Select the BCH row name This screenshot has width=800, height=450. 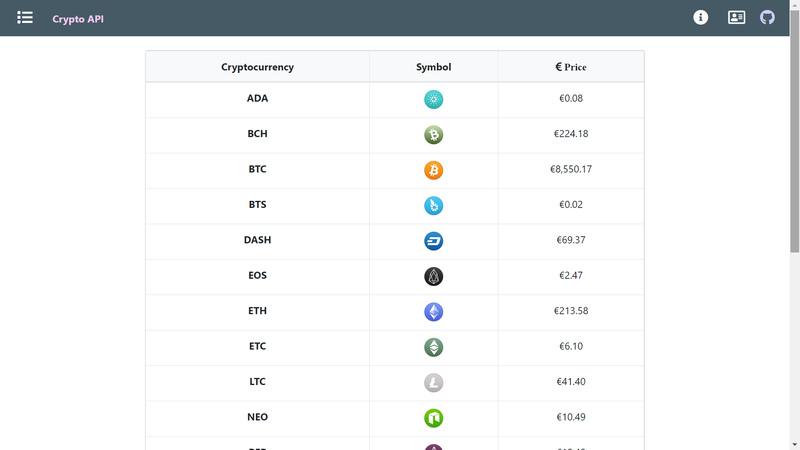click(x=257, y=134)
